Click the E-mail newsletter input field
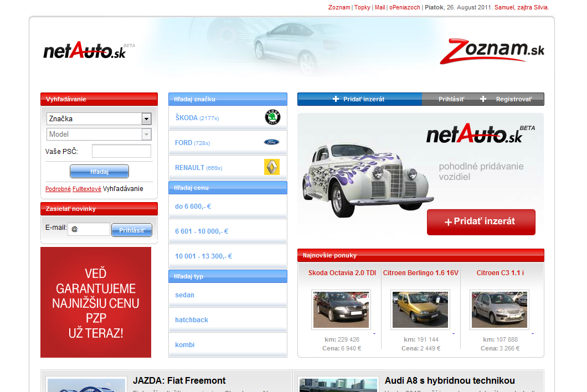The height and width of the screenshot is (392, 587). coord(89,229)
